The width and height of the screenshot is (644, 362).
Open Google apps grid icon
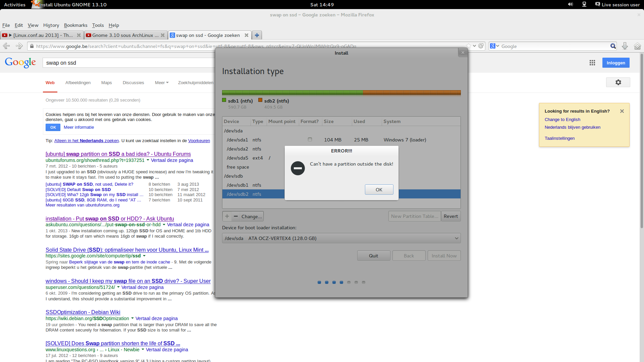(x=592, y=63)
